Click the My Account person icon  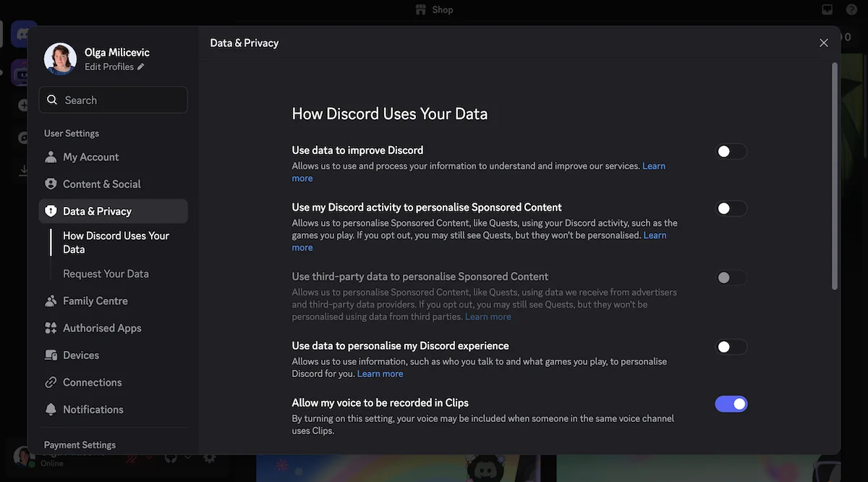[x=51, y=157]
